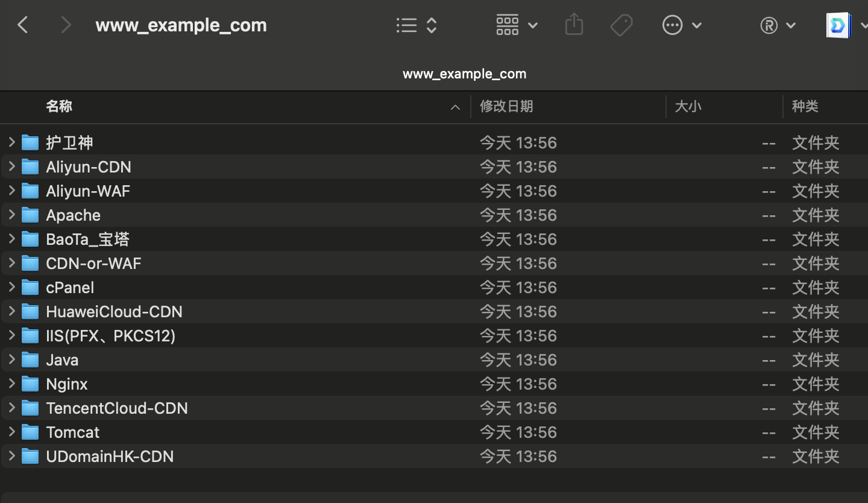Screen dimensions: 868x503
Task: Expand the Apache folder disclosure arrow
Action: tap(11, 215)
